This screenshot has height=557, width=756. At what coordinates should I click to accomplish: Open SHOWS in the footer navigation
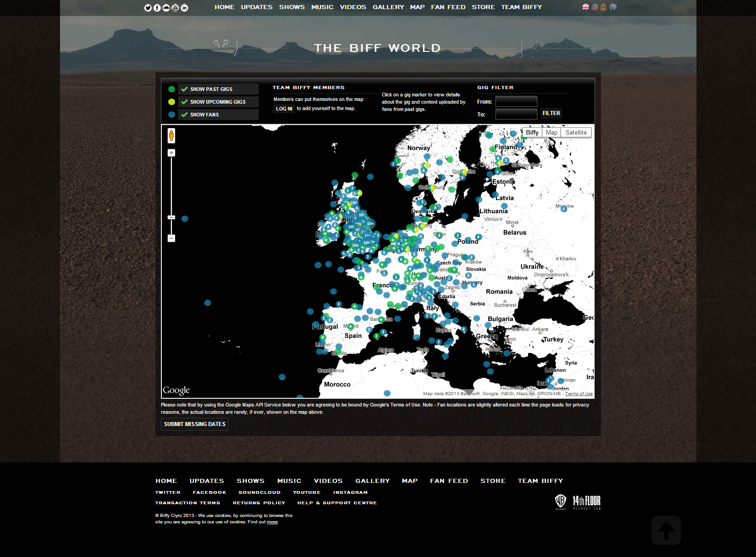click(250, 481)
